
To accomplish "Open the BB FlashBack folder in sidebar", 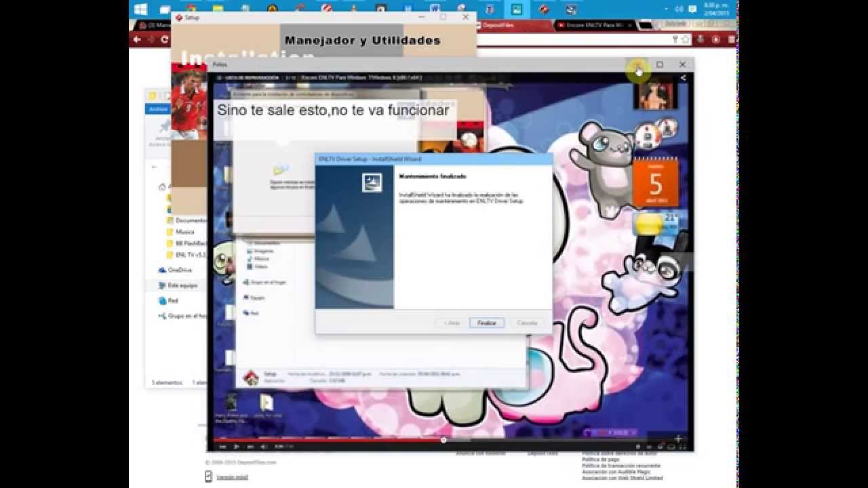I will [x=186, y=243].
